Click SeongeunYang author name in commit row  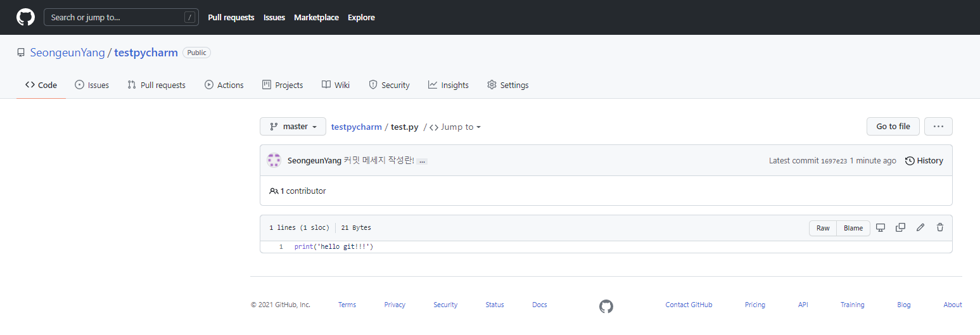[x=314, y=161]
